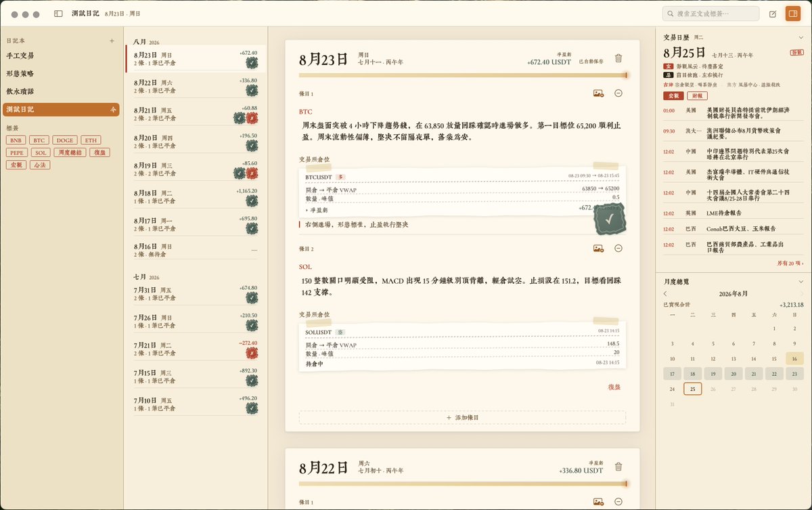Filter by the SOL tag in sidebar
Viewport: 812px width, 510px height.
tap(42, 152)
